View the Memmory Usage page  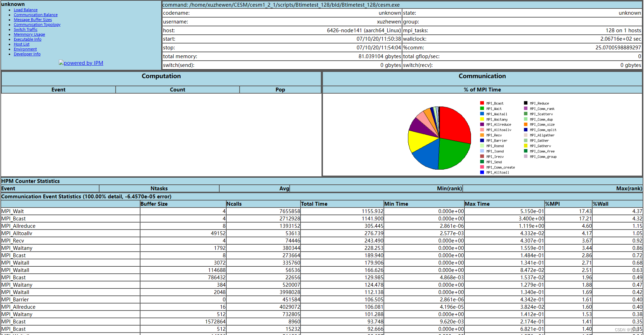coord(29,34)
